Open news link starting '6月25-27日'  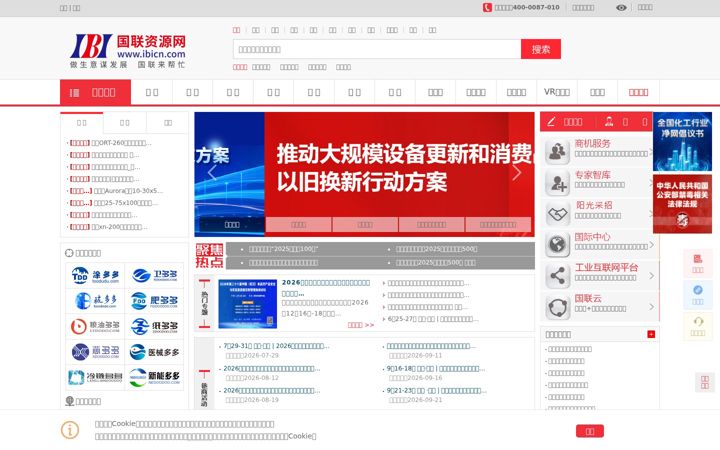(433, 319)
